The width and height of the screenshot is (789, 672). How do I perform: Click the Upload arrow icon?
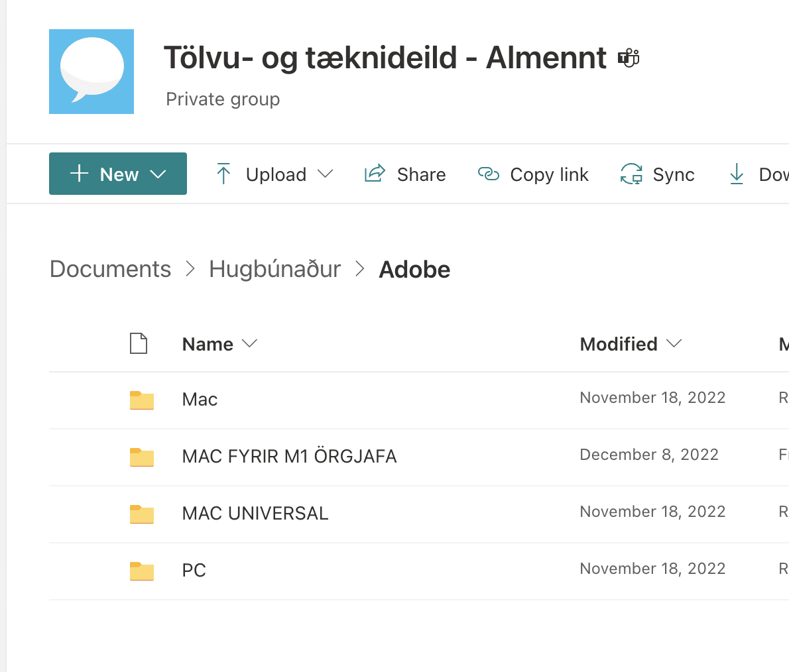point(223,174)
